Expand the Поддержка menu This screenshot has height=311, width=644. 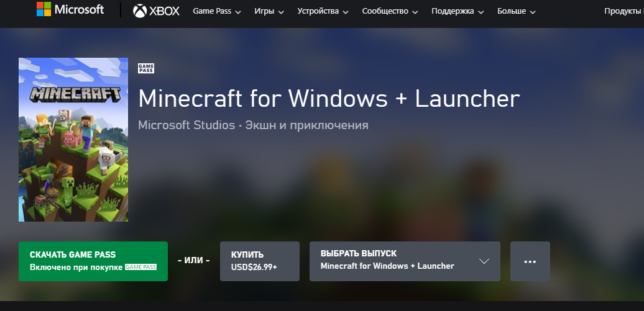coord(458,12)
